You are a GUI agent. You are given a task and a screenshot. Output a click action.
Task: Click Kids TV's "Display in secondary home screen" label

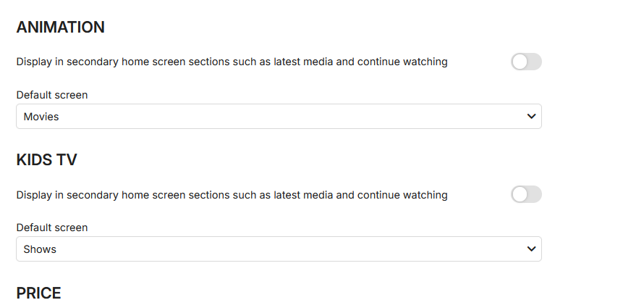coord(232,195)
